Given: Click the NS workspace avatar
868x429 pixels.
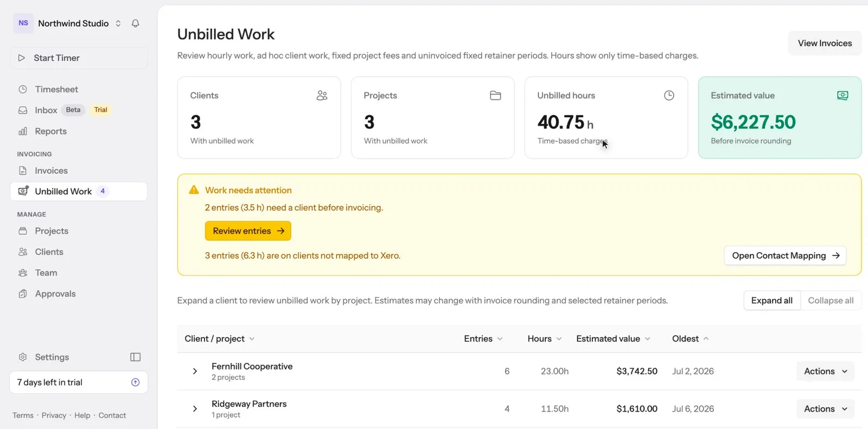Looking at the screenshot, I should coord(23,23).
